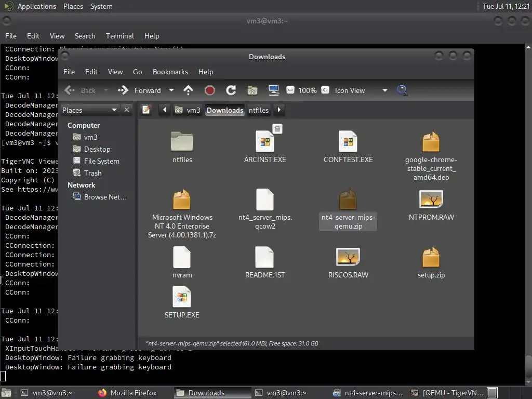The height and width of the screenshot is (399, 532).
Task: Open the ntfiles folder icon
Action: click(182, 141)
